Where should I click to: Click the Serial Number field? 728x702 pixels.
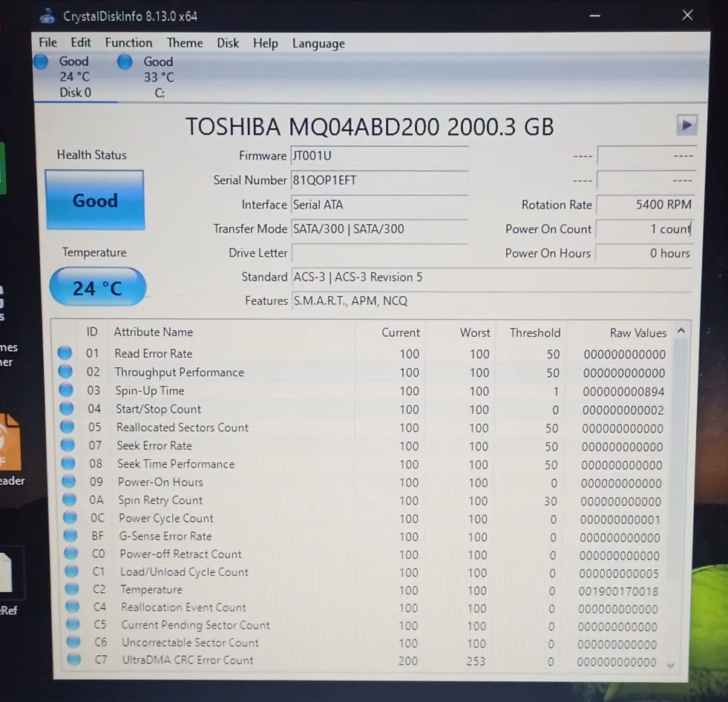point(379,180)
